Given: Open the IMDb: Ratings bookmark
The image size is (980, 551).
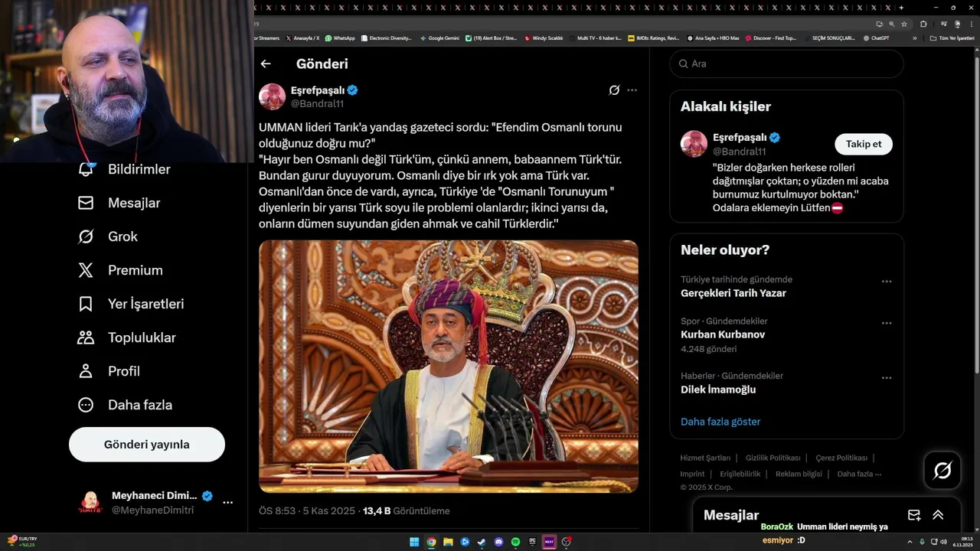Looking at the screenshot, I should click(653, 37).
